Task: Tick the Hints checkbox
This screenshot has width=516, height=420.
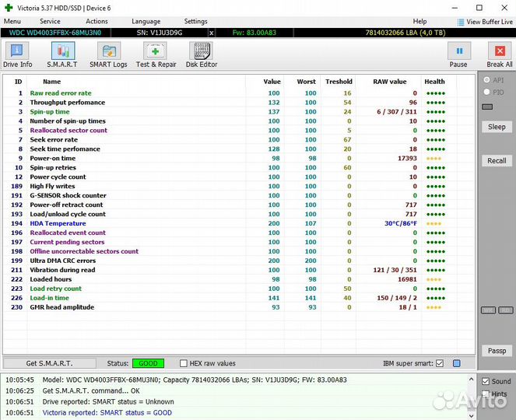Action: (x=486, y=394)
